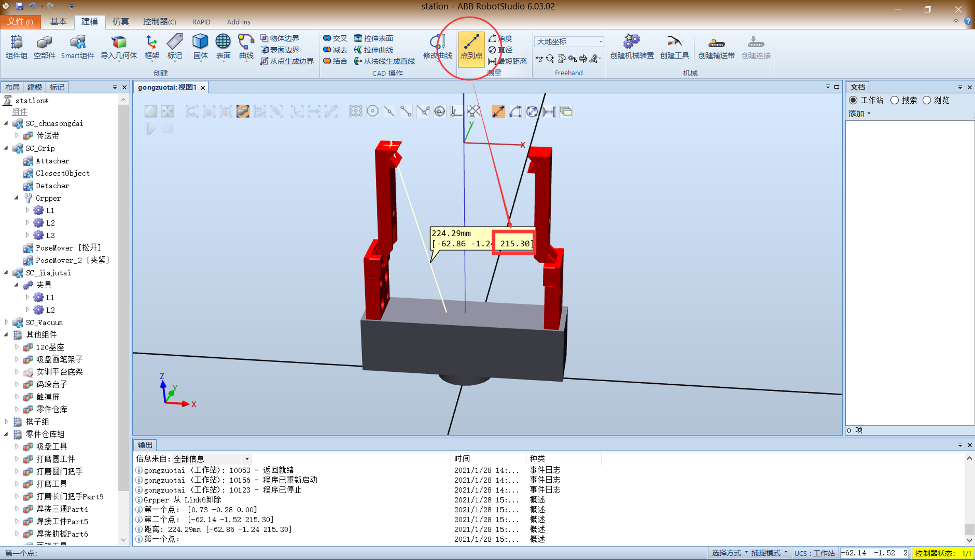Open the 大地坐标 coordinate dropdown
Screen dimensions: 975x560
pyautogui.click(x=600, y=41)
